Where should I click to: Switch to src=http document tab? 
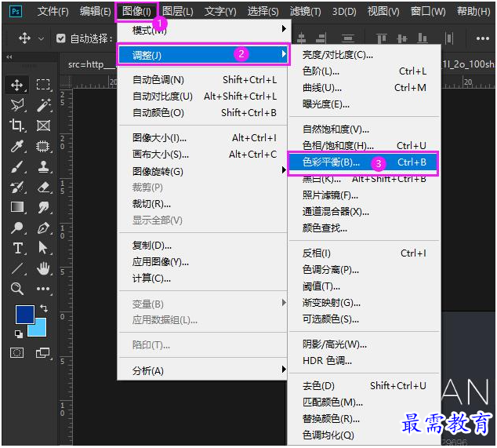click(x=88, y=65)
